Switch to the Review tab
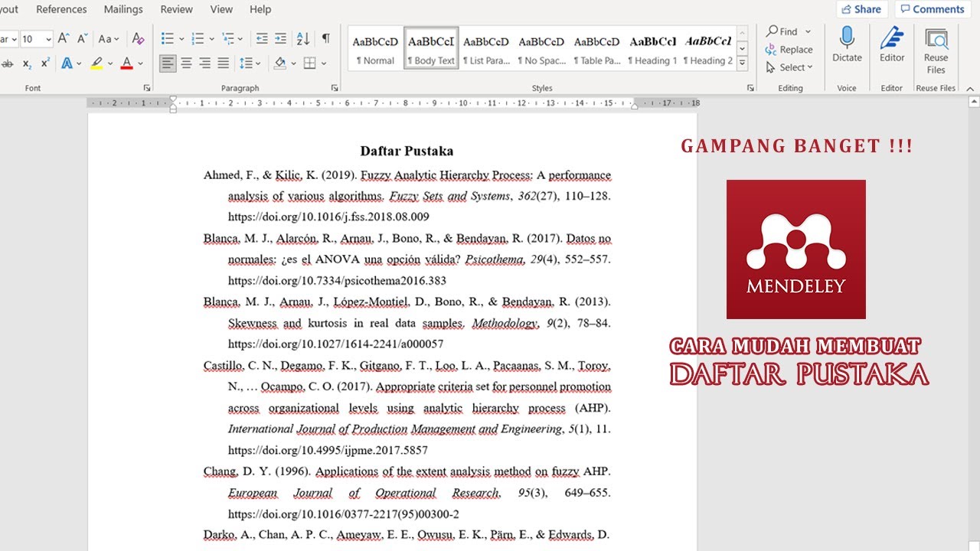The height and width of the screenshot is (551, 980). [x=177, y=9]
